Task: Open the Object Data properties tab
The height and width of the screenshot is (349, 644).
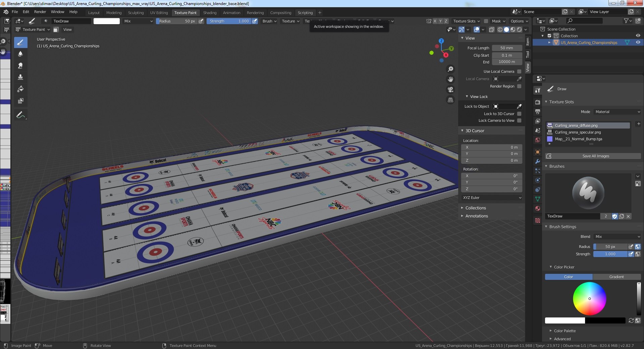Action: pos(538,199)
